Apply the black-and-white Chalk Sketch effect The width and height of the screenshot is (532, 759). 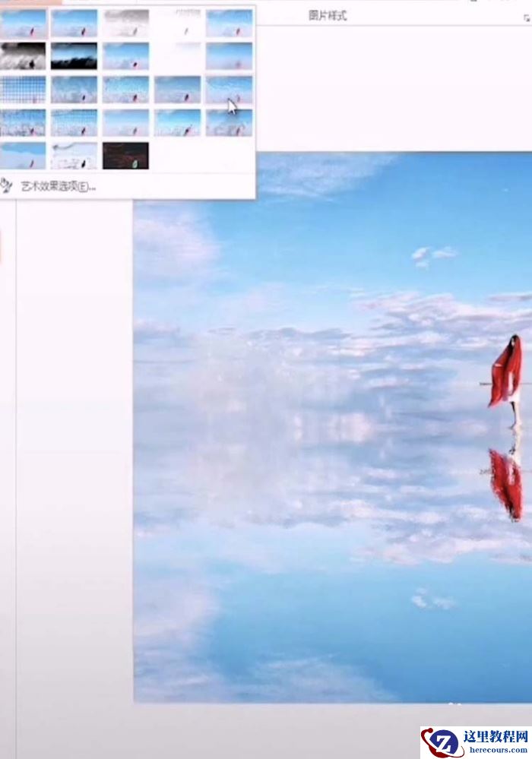[23, 56]
